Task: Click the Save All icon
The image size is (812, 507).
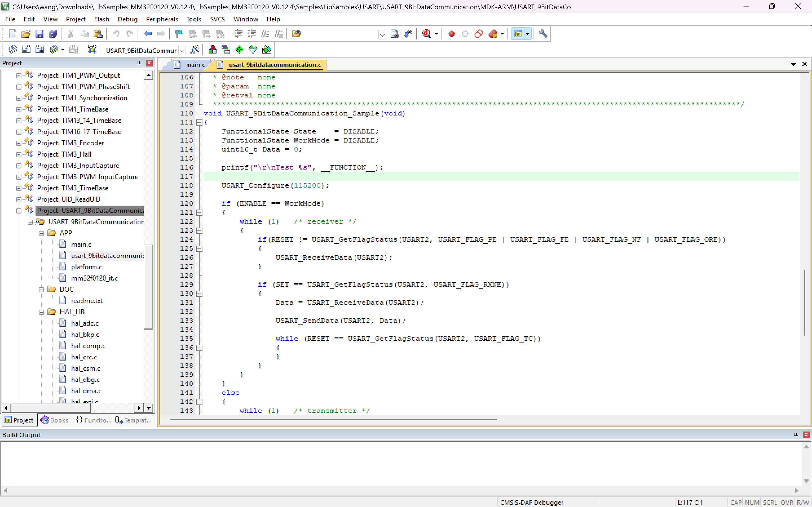Action: point(53,34)
